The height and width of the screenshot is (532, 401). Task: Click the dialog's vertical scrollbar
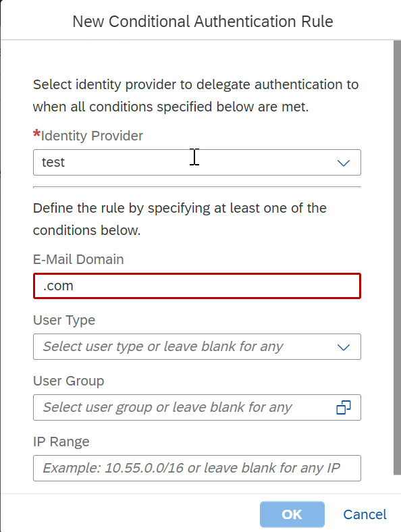tap(397, 258)
